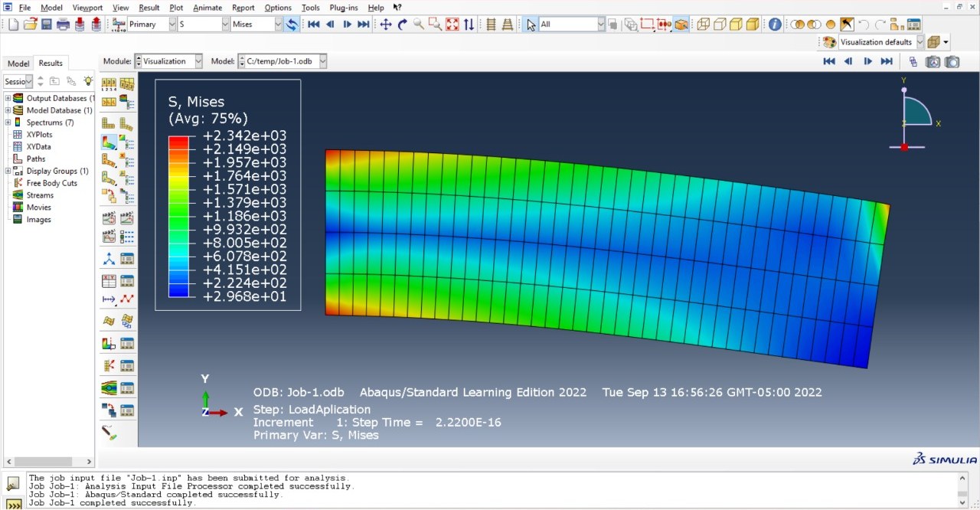Toggle field output synchronize icon

pyautogui.click(x=292, y=25)
